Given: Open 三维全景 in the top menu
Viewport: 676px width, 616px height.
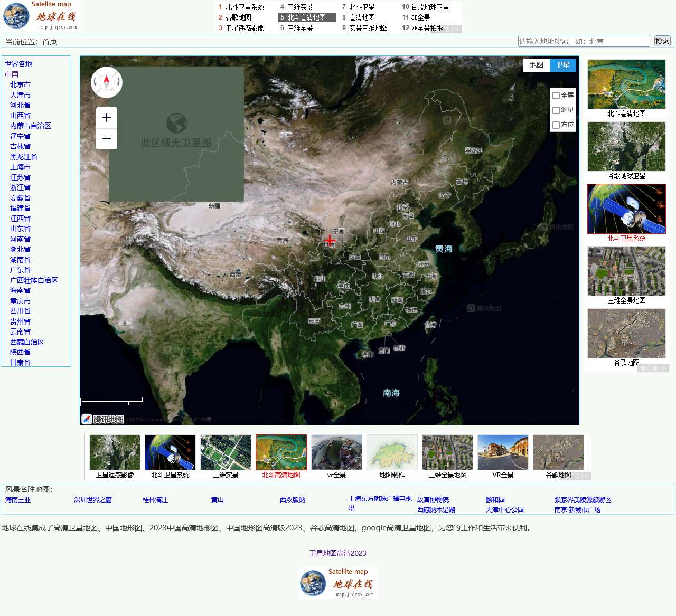Looking at the screenshot, I should 300,28.
